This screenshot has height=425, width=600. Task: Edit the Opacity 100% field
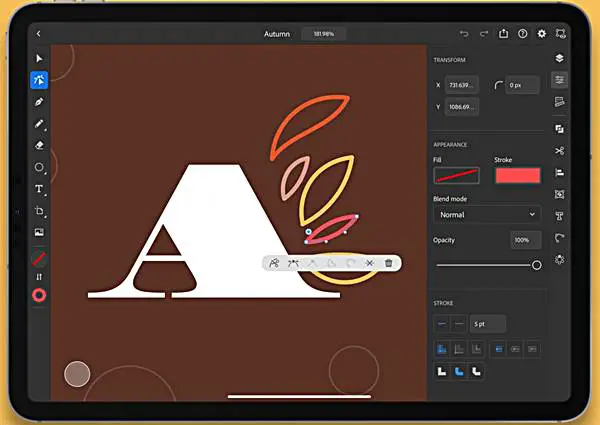[526, 240]
